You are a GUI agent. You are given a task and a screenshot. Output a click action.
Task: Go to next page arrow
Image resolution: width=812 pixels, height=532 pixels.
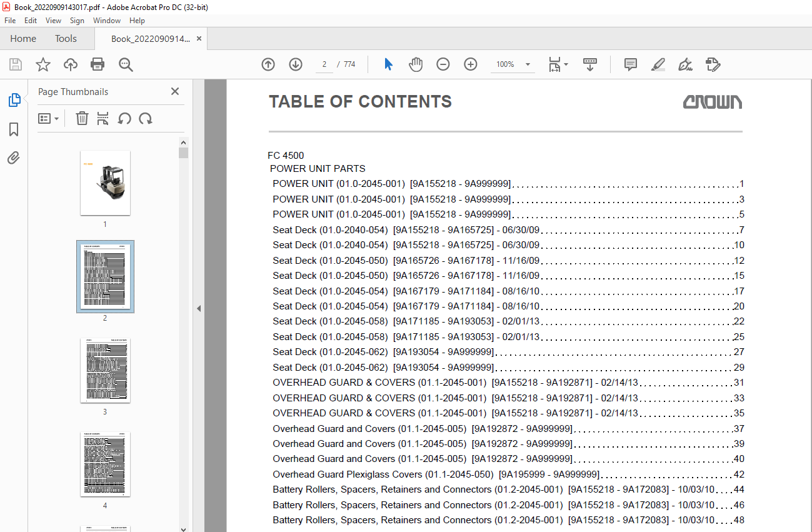[x=296, y=64]
